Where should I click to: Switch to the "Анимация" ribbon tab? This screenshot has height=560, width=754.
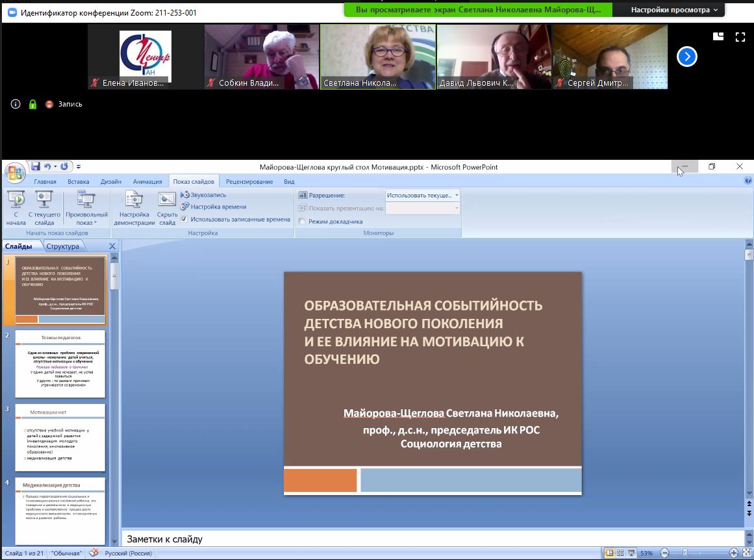point(147,182)
